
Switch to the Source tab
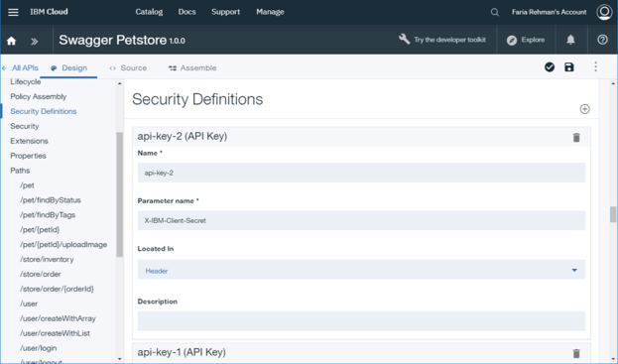[129, 68]
